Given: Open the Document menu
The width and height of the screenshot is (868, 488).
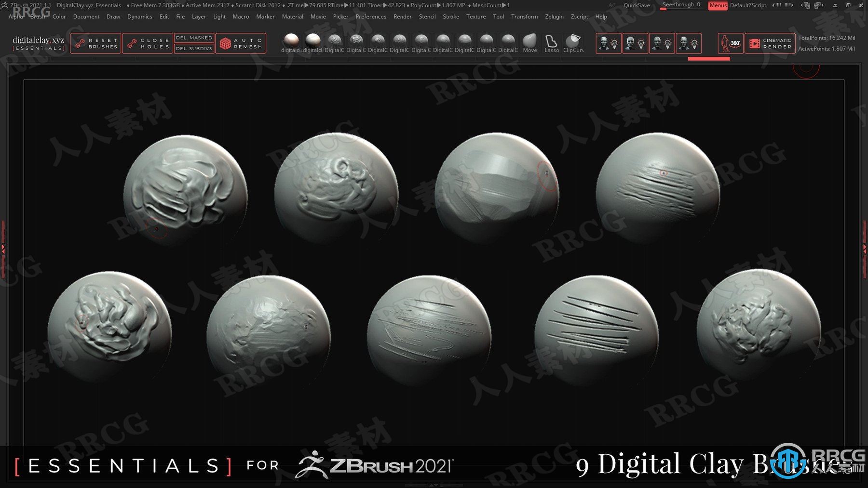Looking at the screenshot, I should click(86, 16).
